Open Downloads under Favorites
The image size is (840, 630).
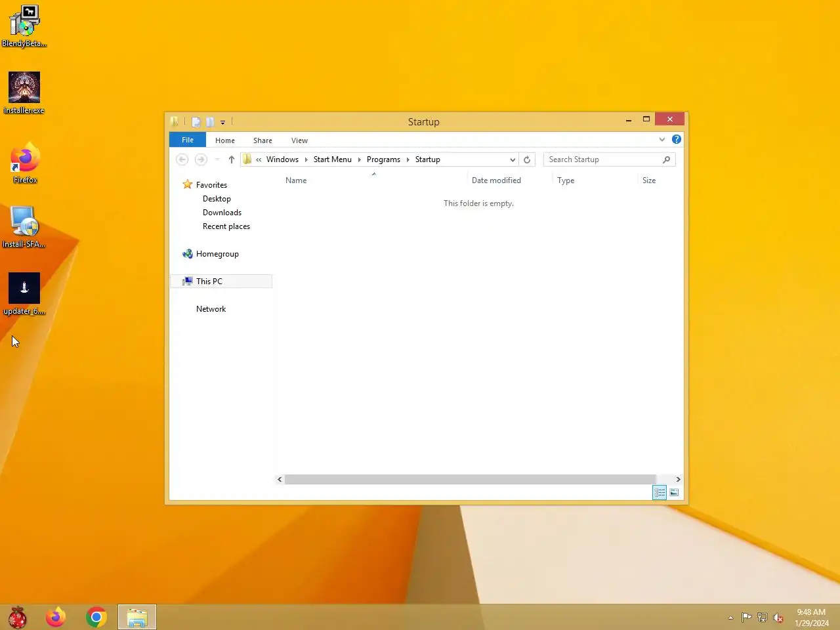[222, 213]
